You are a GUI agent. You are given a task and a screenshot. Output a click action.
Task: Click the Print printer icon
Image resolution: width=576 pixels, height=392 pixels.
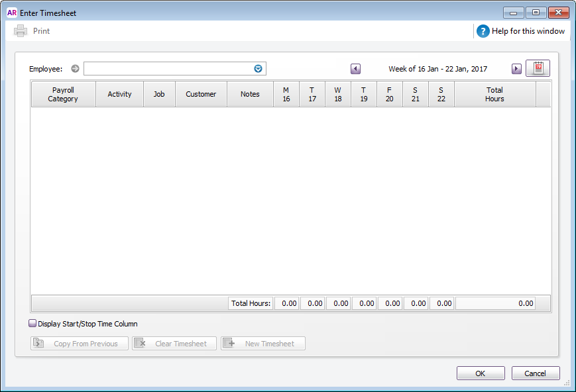tap(21, 31)
